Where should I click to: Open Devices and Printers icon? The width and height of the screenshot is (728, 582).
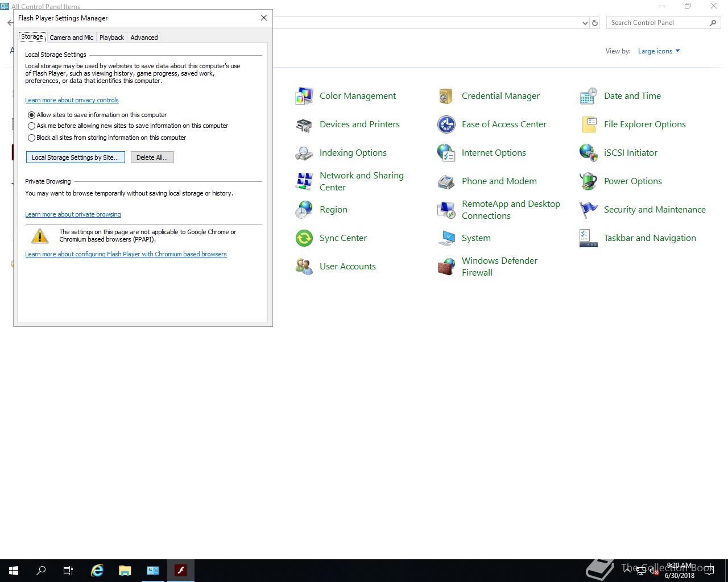[304, 124]
